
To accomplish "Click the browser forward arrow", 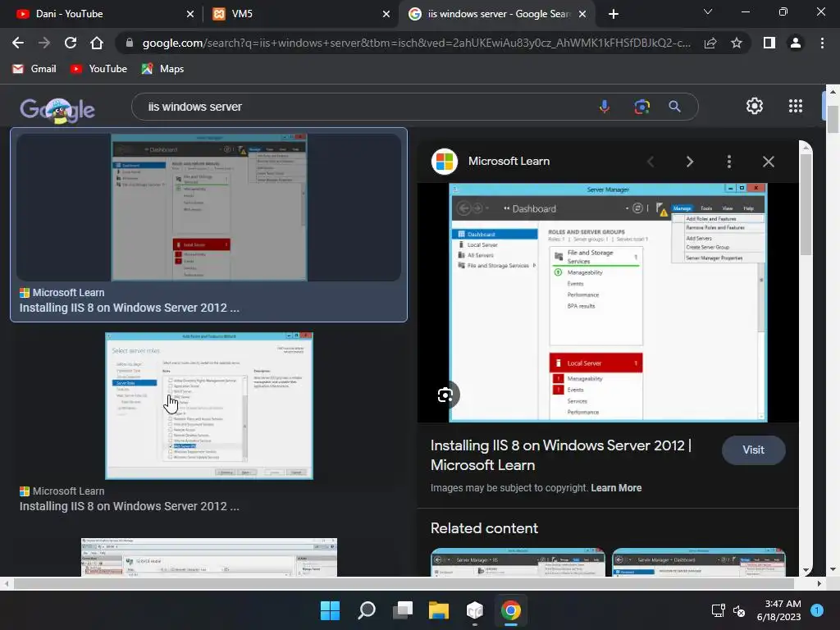I will [x=44, y=43].
